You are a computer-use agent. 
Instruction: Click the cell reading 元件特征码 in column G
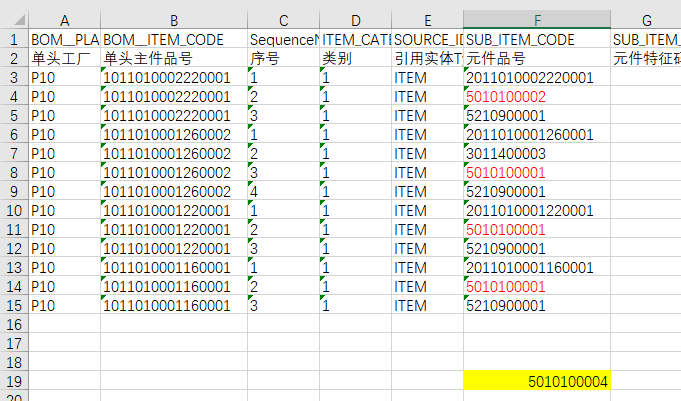(x=646, y=58)
